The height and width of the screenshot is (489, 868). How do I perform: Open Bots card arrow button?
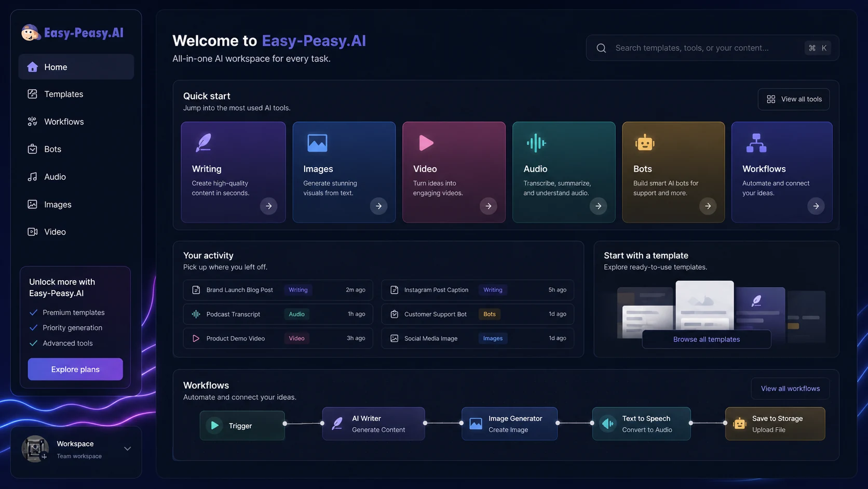click(x=708, y=206)
